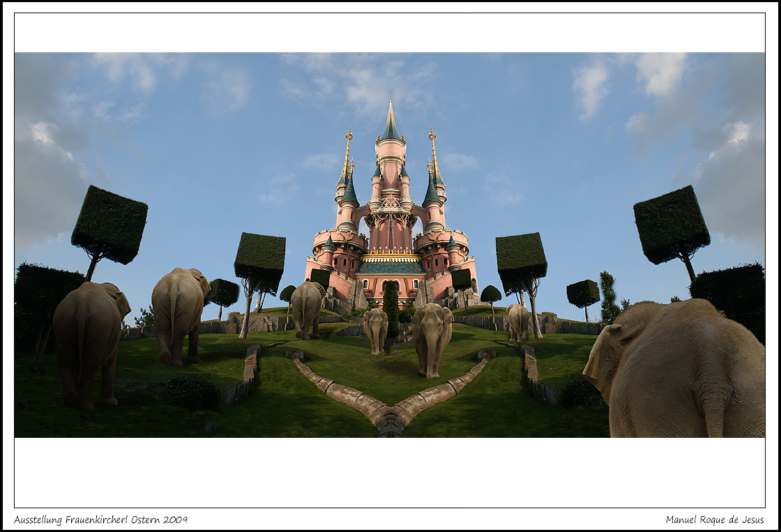Select the second elephant from the left

pyautogui.click(x=179, y=314)
